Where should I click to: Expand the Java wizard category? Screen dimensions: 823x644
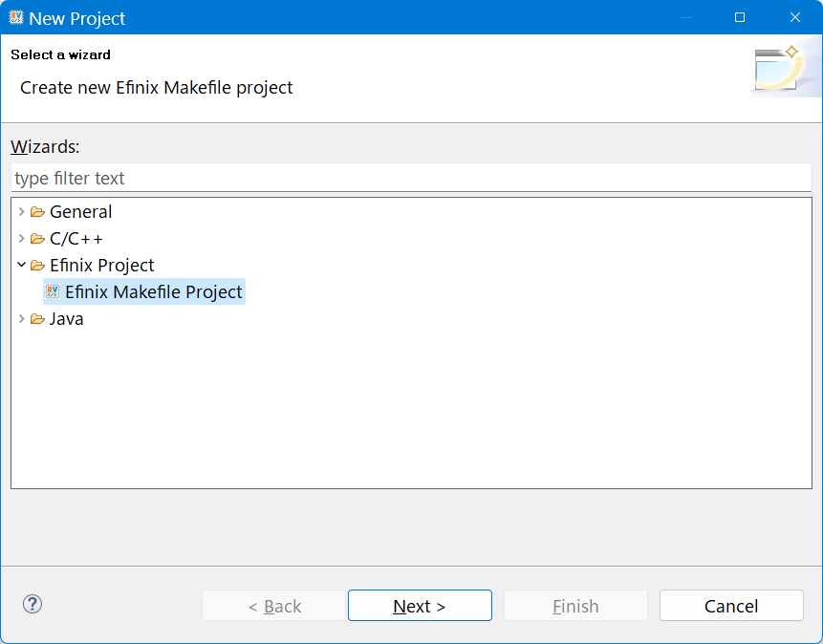(x=21, y=319)
